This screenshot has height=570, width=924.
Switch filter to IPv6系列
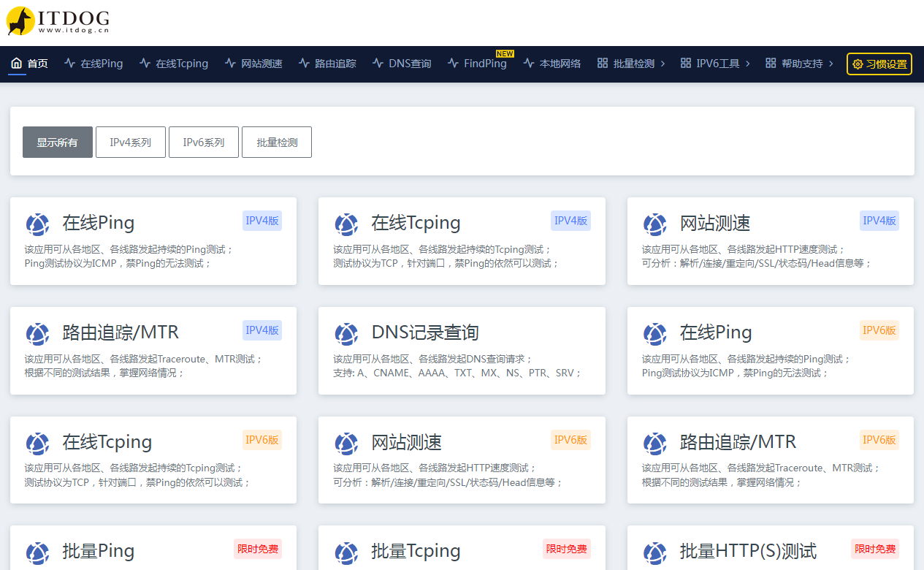(204, 142)
